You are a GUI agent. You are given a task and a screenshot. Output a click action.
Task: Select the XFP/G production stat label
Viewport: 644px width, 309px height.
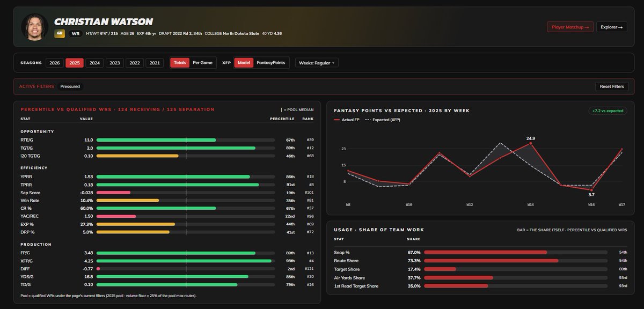pyautogui.click(x=27, y=261)
